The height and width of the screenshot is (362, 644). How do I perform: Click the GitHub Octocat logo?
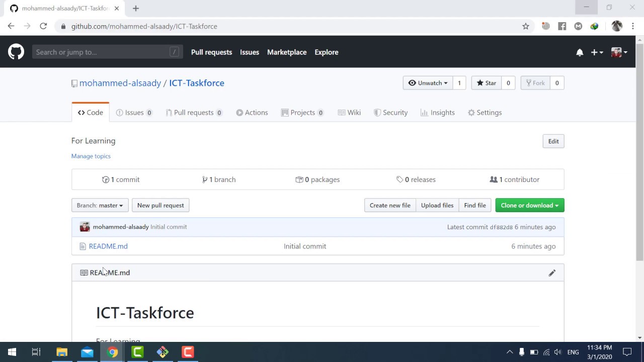click(x=16, y=52)
